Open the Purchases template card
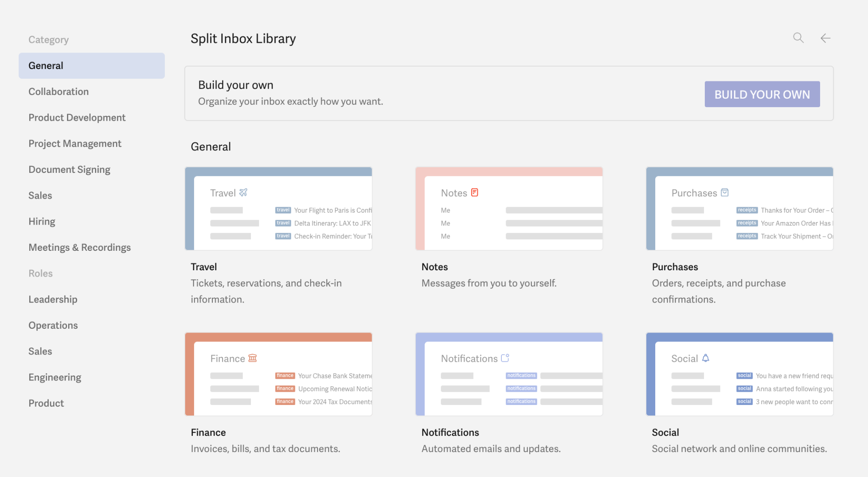This screenshot has height=477, width=868. pyautogui.click(x=739, y=208)
